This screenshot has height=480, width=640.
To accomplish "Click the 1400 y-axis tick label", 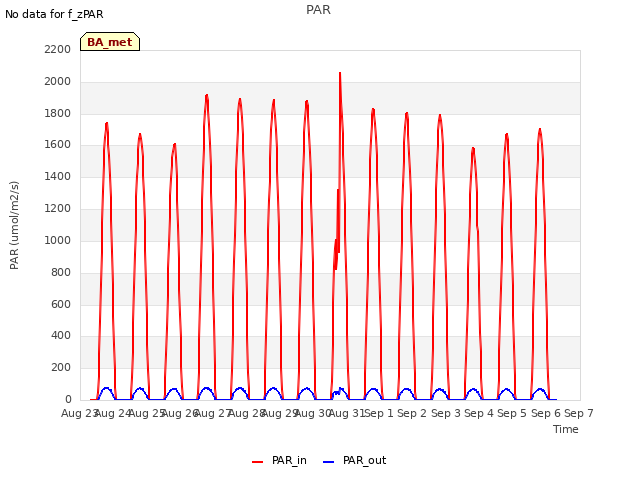I will click(x=58, y=176).
